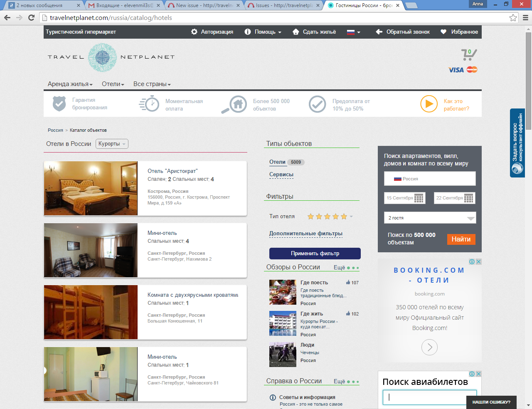Click the orange play button icon
Image resolution: width=532 pixels, height=409 pixels.
pos(429,104)
